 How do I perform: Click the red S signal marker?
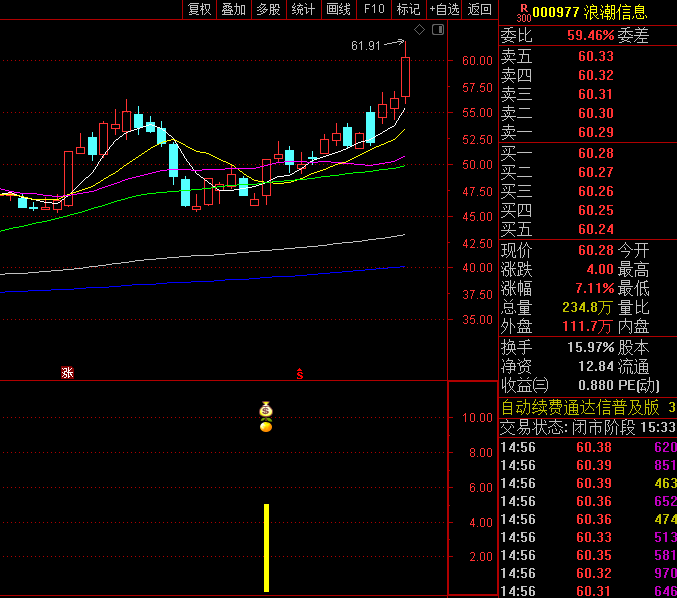300,374
